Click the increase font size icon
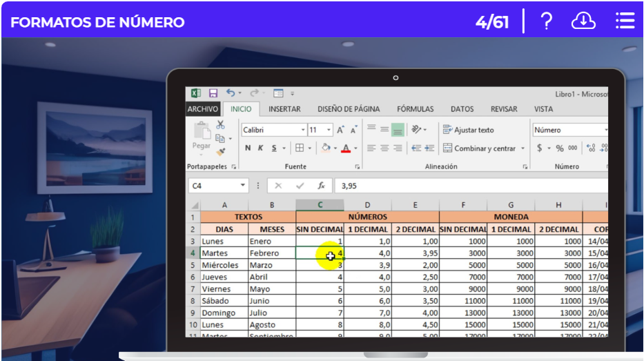Screen dimensions: 644x361 pyautogui.click(x=341, y=130)
